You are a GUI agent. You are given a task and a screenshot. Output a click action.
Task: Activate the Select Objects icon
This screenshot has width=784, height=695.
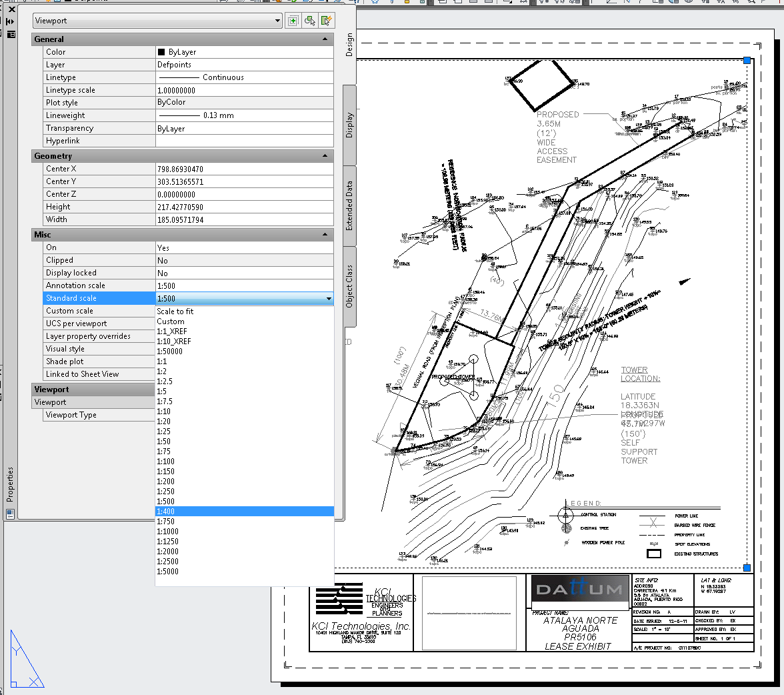pyautogui.click(x=310, y=20)
